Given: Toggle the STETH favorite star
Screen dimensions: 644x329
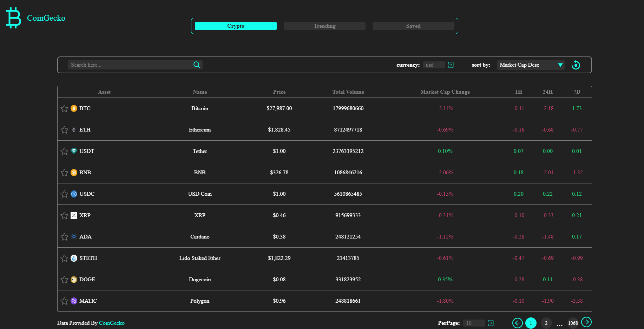Looking at the screenshot, I should (x=64, y=258).
